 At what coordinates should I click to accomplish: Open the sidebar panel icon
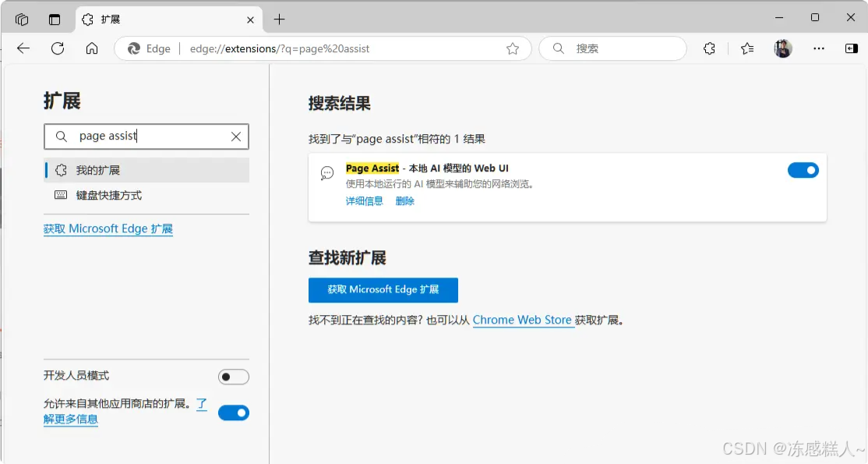coord(852,49)
